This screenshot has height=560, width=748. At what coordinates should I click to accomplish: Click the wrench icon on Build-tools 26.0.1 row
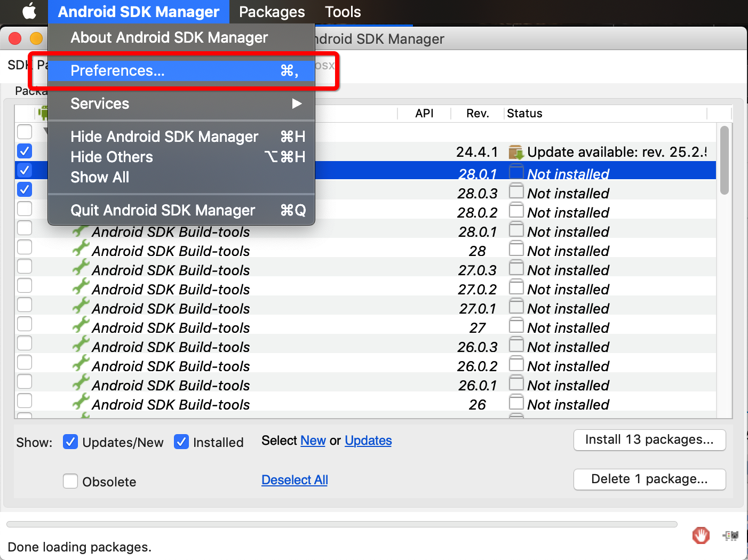pos(81,383)
